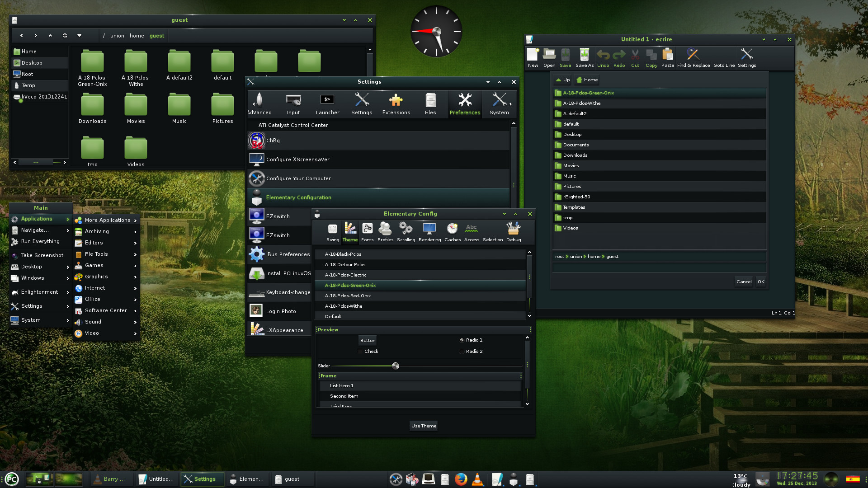This screenshot has height=488, width=868.
Task: Switch to Theme tab in Elementary Config
Action: pos(350,232)
